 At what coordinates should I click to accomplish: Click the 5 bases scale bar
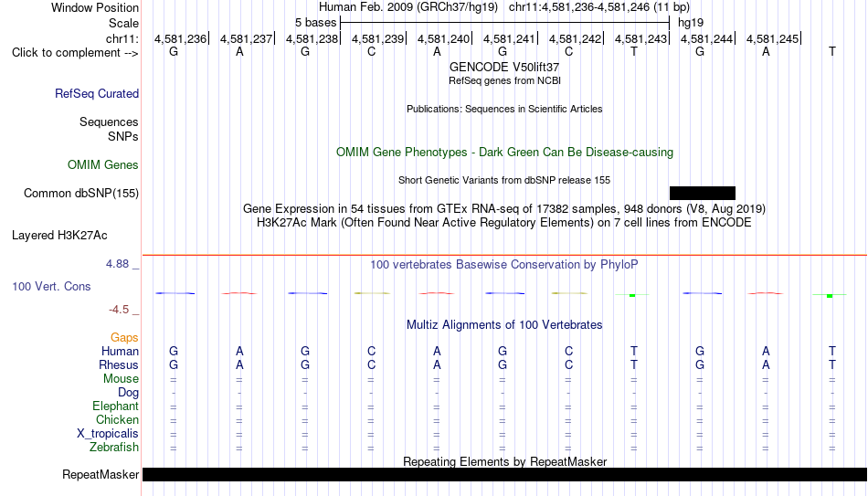tap(505, 23)
